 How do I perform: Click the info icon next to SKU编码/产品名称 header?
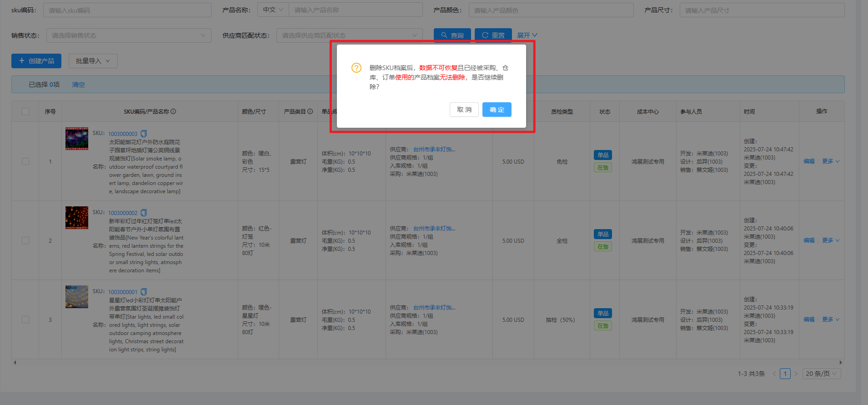click(173, 111)
